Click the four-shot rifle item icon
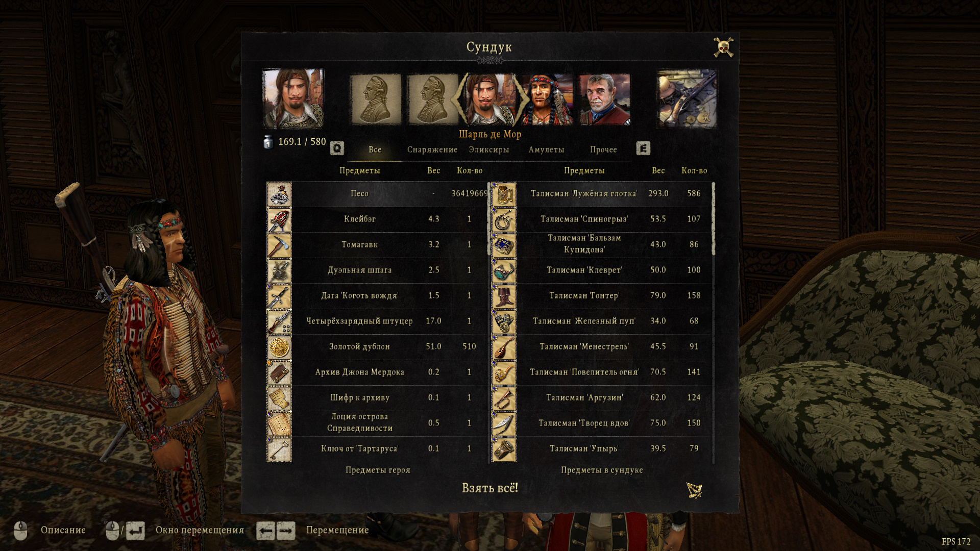The height and width of the screenshot is (551, 980). pyautogui.click(x=279, y=322)
